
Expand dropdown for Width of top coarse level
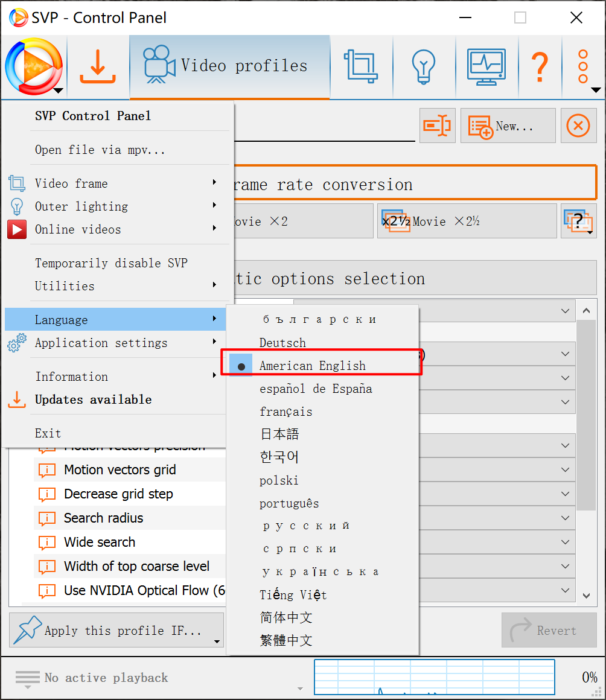click(x=565, y=566)
